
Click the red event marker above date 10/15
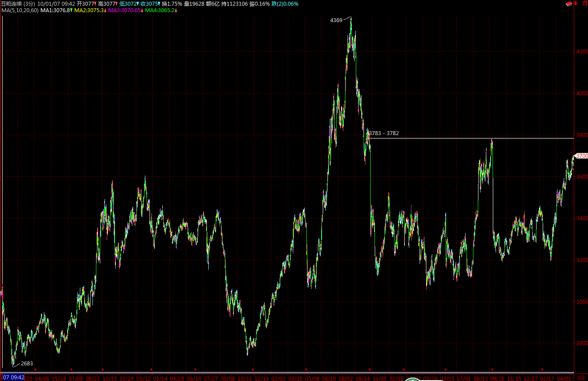point(103,370)
